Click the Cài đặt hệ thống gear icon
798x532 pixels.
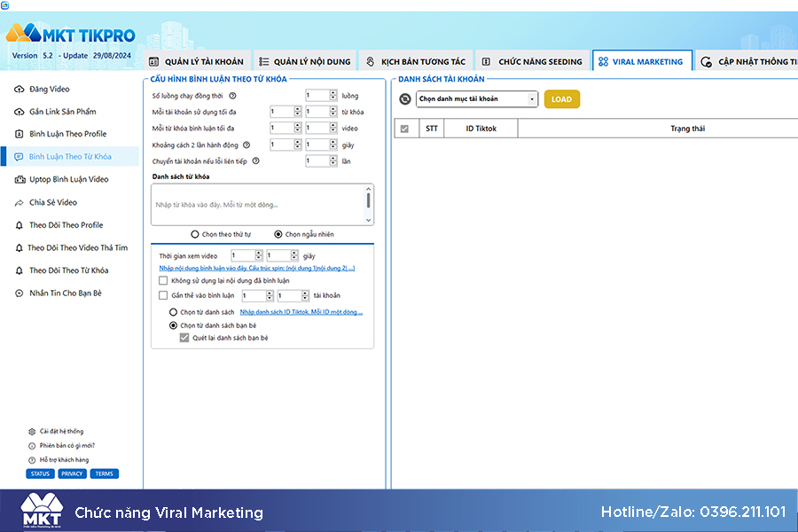pyautogui.click(x=32, y=432)
